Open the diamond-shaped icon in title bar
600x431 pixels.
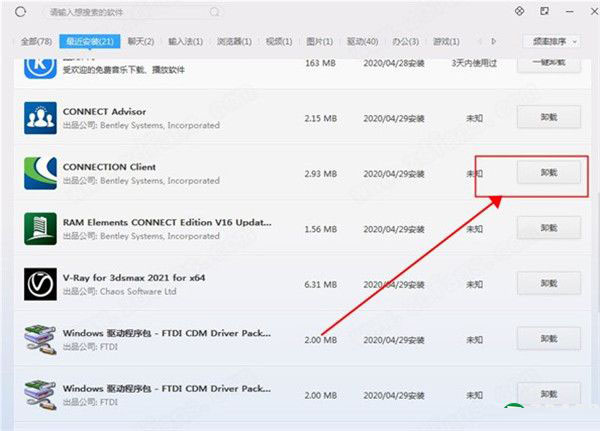pyautogui.click(x=519, y=11)
